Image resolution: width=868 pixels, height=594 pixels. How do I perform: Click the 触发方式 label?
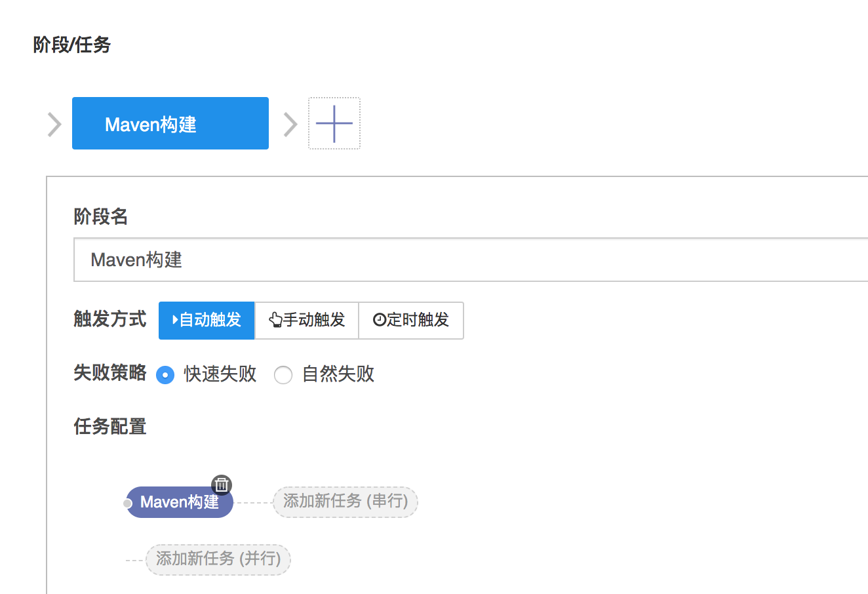coord(110,319)
